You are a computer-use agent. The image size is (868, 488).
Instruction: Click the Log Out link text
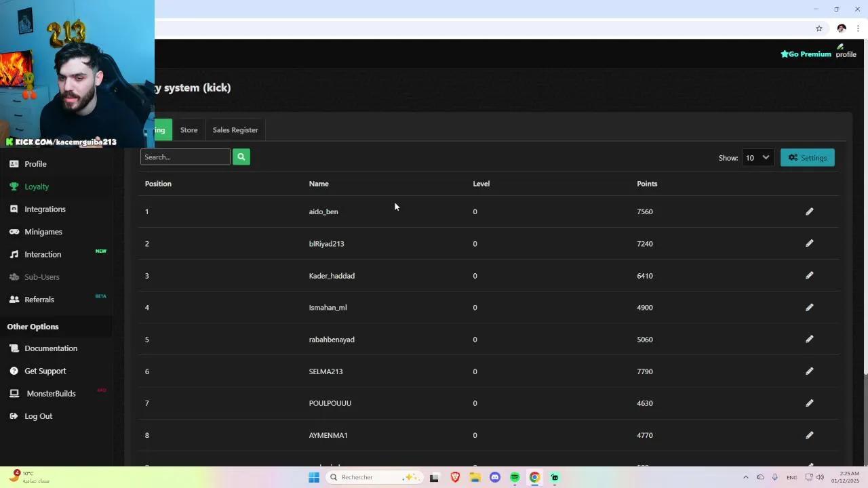point(38,416)
